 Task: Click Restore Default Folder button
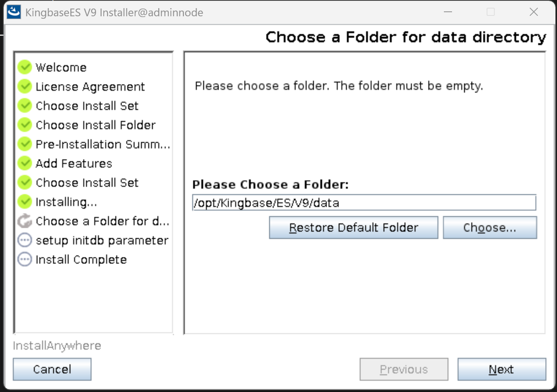pos(353,227)
